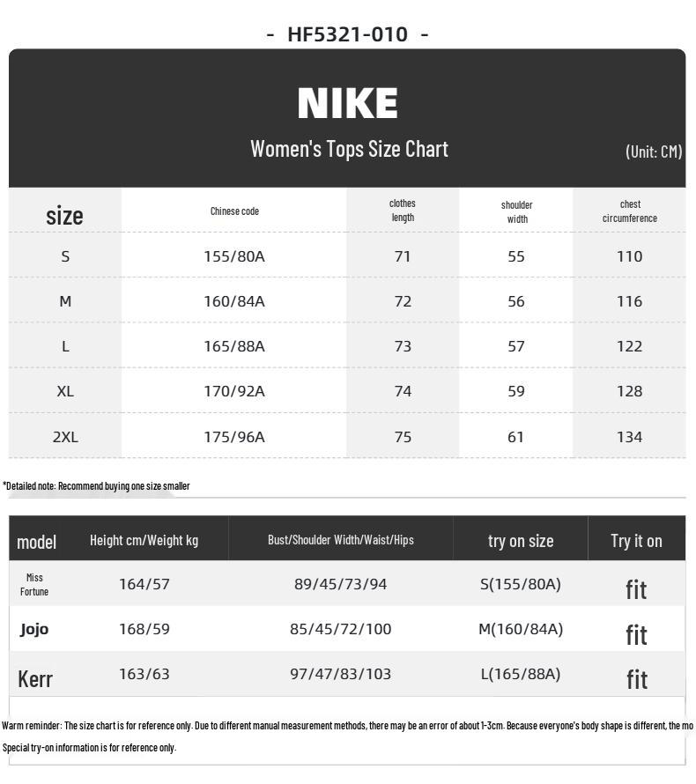Click the Women's Tops Size Chart subtitle
Screen dimensions: 696x784
pyautogui.click(x=349, y=149)
